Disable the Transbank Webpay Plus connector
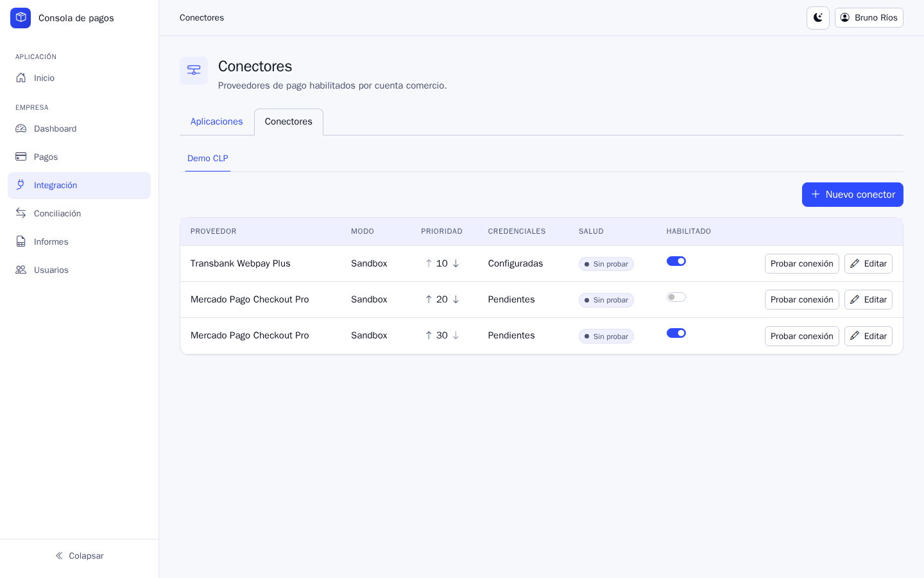924x578 pixels. tap(676, 261)
